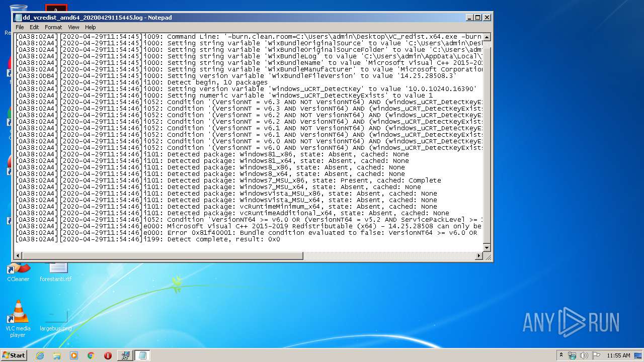The height and width of the screenshot is (362, 644).
Task: Maximize the Notepad window
Action: pyautogui.click(x=478, y=18)
